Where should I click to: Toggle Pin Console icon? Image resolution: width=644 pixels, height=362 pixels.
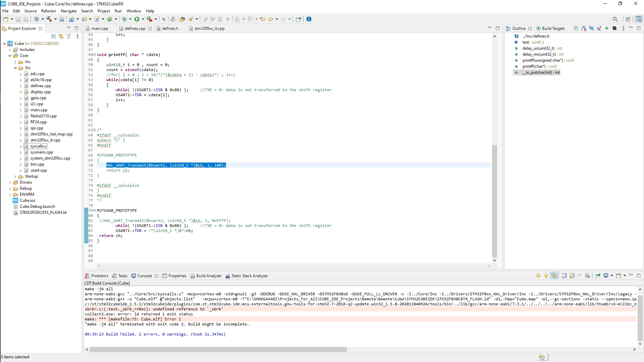click(598, 276)
